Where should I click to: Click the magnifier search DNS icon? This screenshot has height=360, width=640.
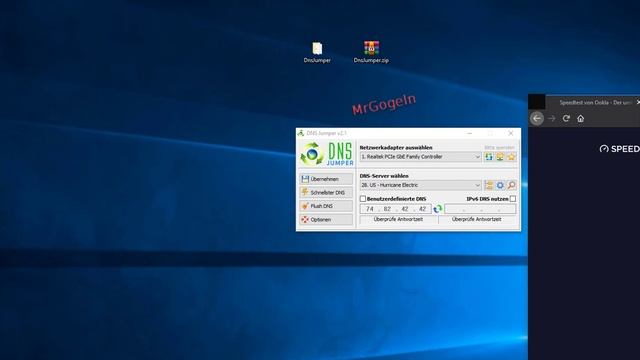[511, 185]
